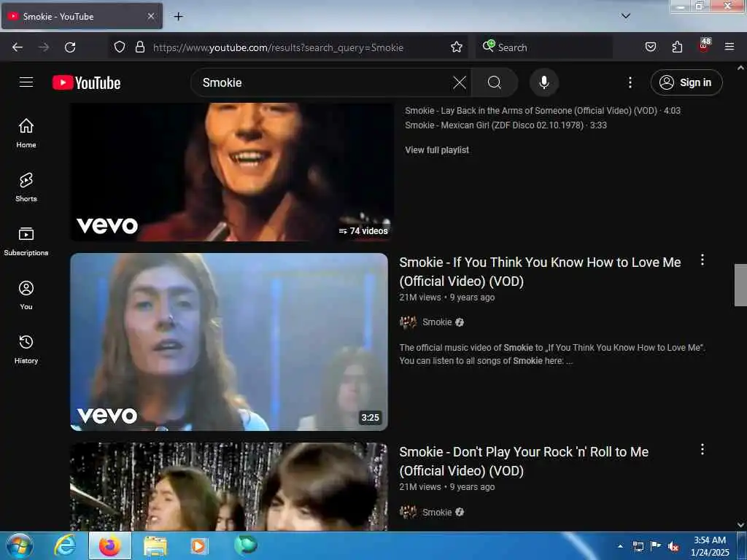Save page to Pocket
Image resolution: width=747 pixels, height=560 pixels.
(650, 47)
